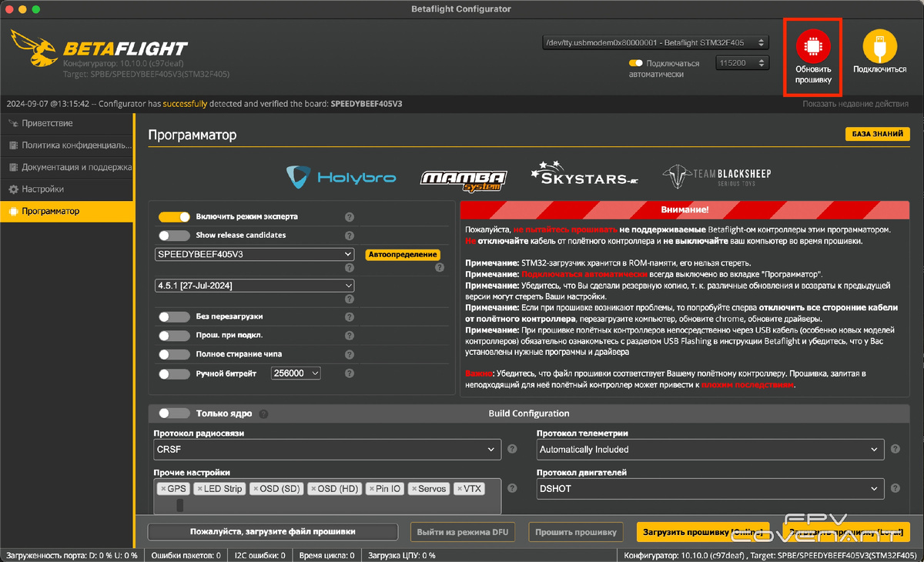Click help icon beside Включить режим эксперта
Screen dimensions: 924x562
(x=350, y=217)
